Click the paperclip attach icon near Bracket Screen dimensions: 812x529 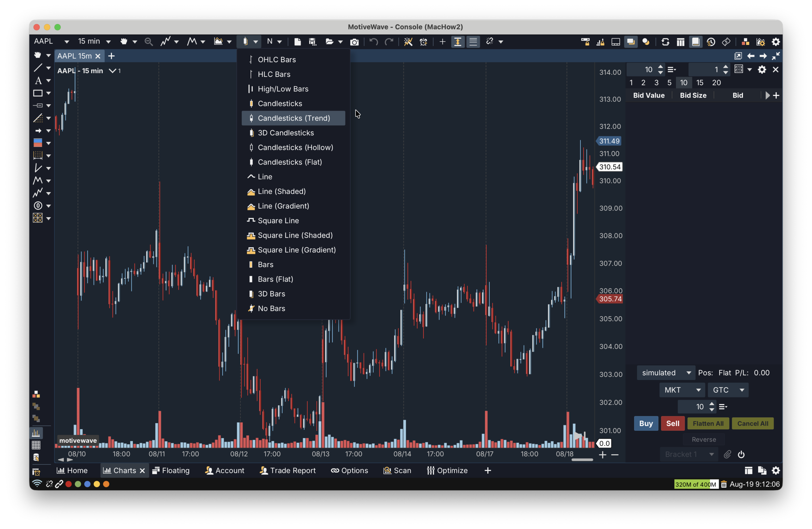click(727, 454)
